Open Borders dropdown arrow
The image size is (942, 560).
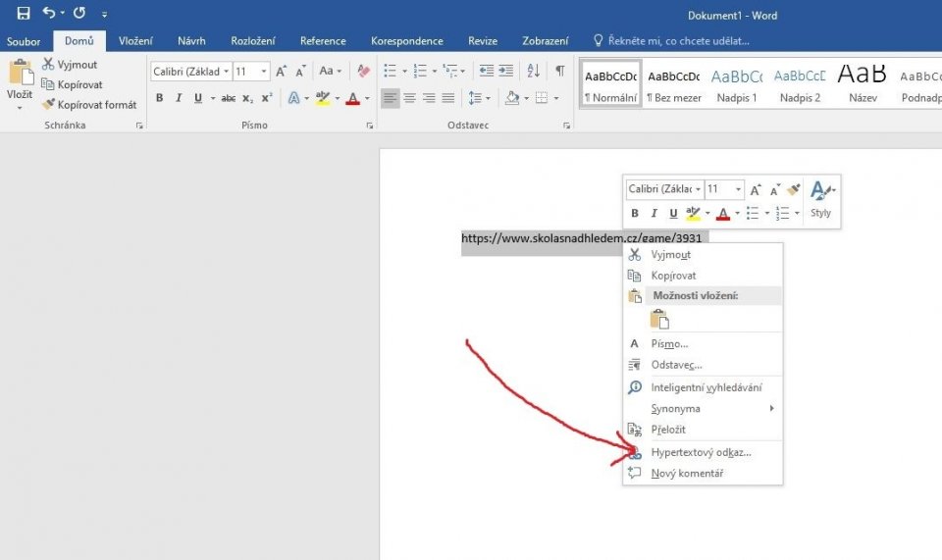tap(556, 98)
